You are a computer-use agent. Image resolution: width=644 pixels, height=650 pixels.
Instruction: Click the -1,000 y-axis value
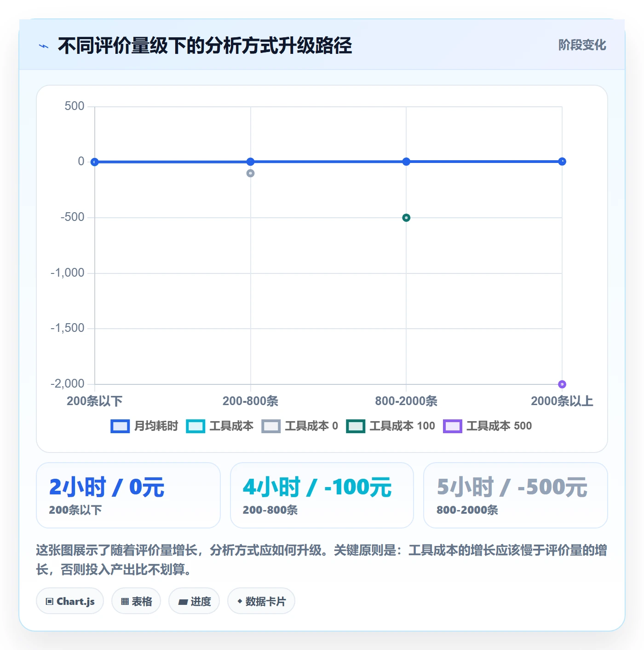tap(68, 273)
